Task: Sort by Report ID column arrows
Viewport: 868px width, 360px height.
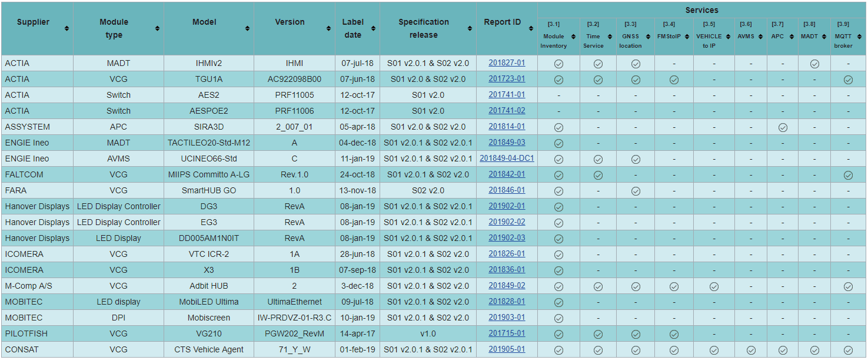Action: (x=531, y=28)
